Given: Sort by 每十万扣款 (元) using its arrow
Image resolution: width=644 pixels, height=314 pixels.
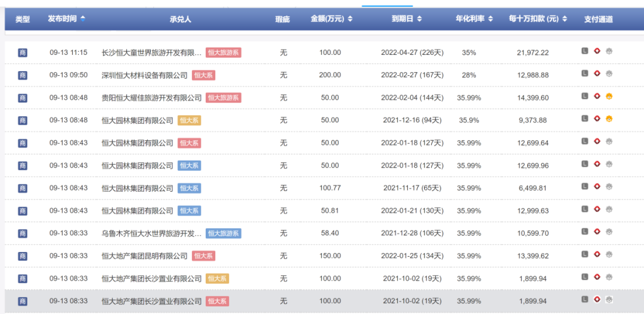Looking at the screenshot, I should pyautogui.click(x=565, y=19).
